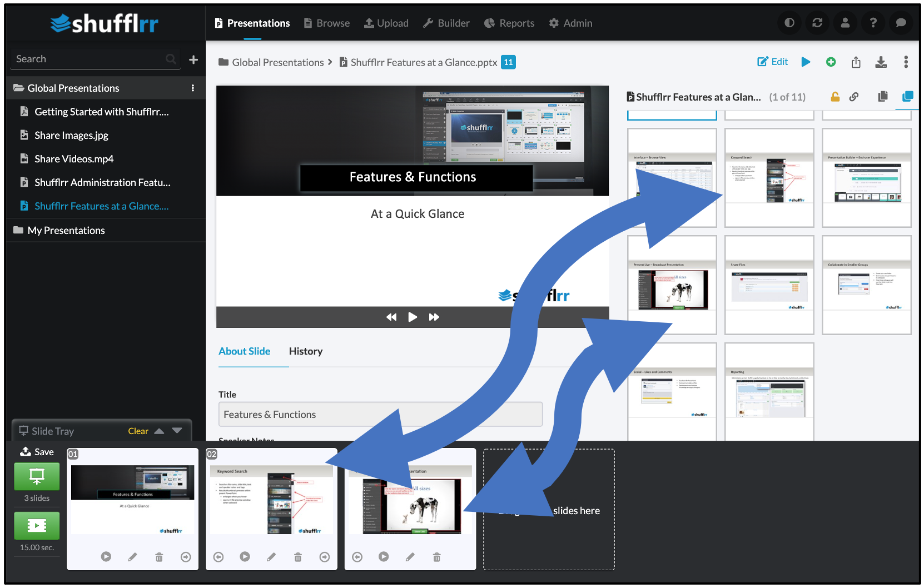Click the Title field reading Features & Functions
This screenshot has height=588, width=924.
click(x=380, y=414)
